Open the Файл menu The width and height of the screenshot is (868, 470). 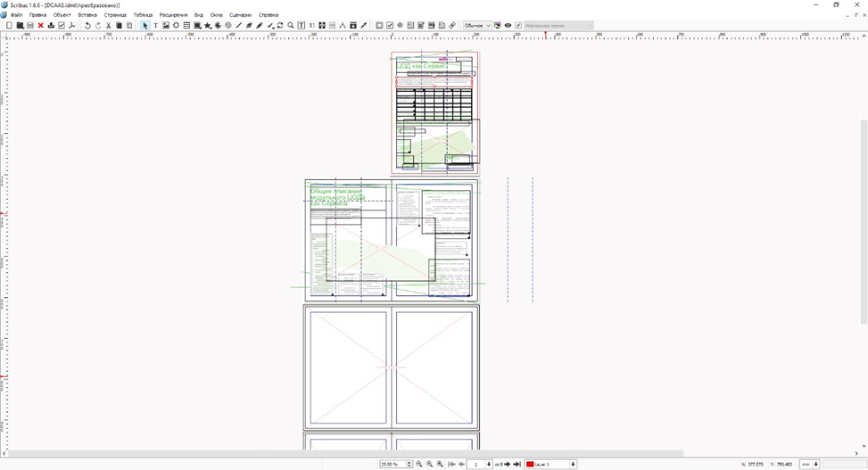pyautogui.click(x=17, y=15)
